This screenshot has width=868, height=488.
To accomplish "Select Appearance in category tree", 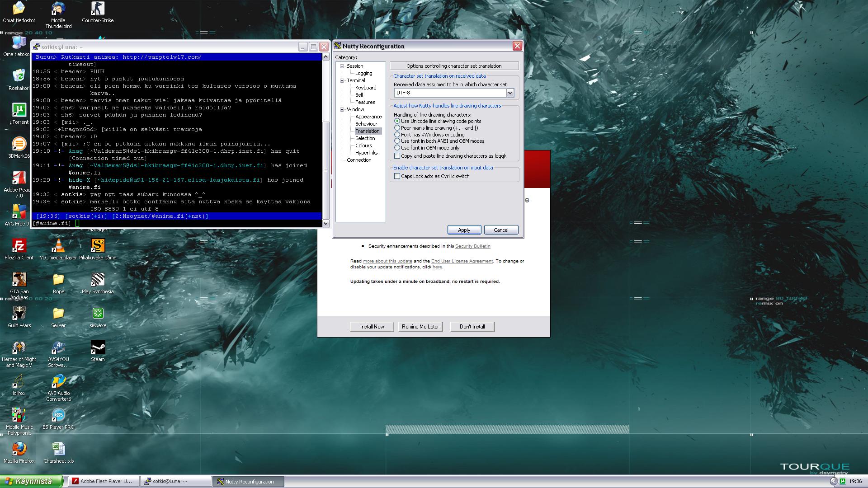I will 368,117.
